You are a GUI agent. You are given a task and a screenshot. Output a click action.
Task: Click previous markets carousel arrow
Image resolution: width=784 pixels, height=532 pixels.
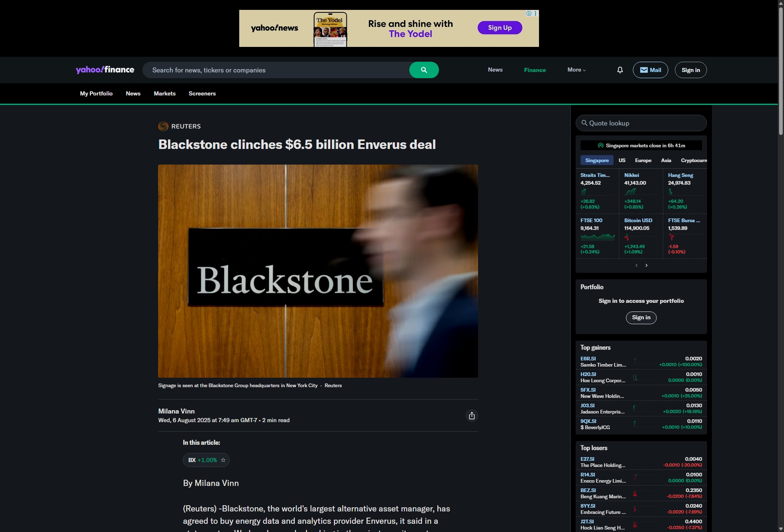tap(636, 265)
